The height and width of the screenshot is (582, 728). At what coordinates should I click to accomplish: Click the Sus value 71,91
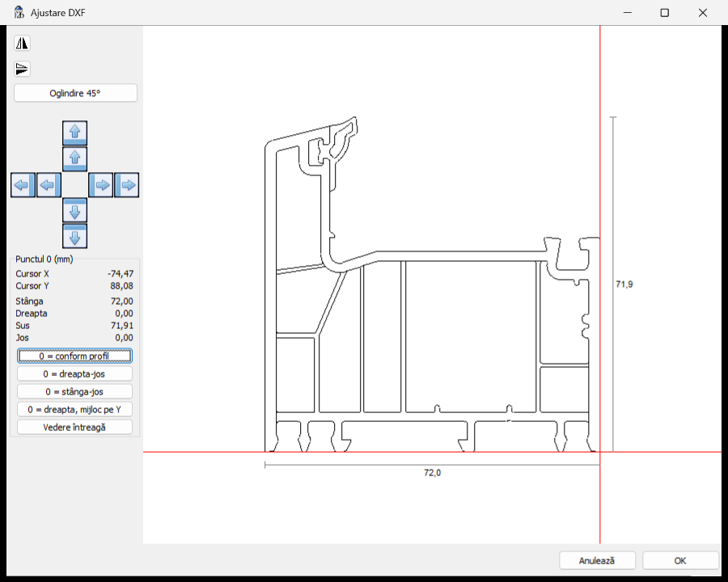[121, 325]
